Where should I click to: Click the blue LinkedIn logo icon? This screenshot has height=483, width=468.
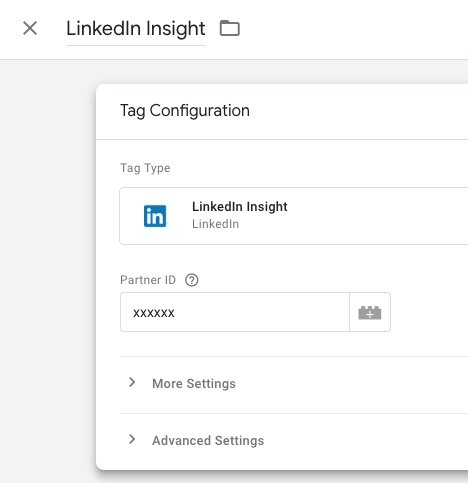click(x=155, y=216)
